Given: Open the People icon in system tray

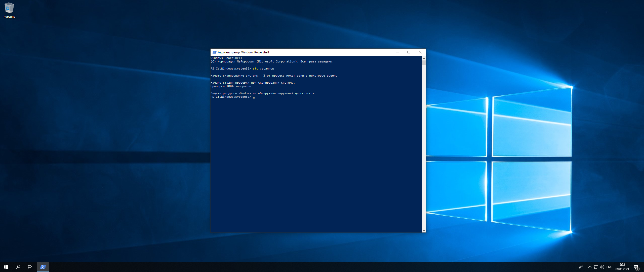Looking at the screenshot, I should [581, 267].
